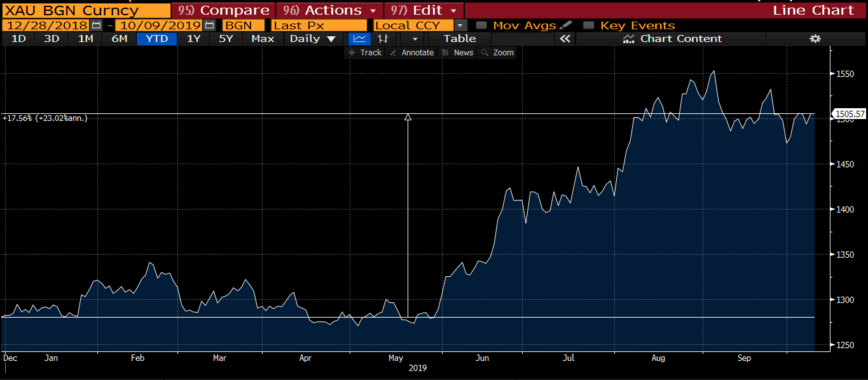This screenshot has width=868, height=380.
Task: Open the Actions menu
Action: 329,10
